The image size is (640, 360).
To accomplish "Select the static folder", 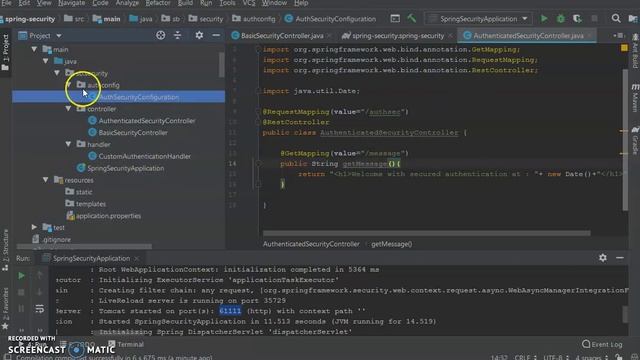I will (x=84, y=192).
